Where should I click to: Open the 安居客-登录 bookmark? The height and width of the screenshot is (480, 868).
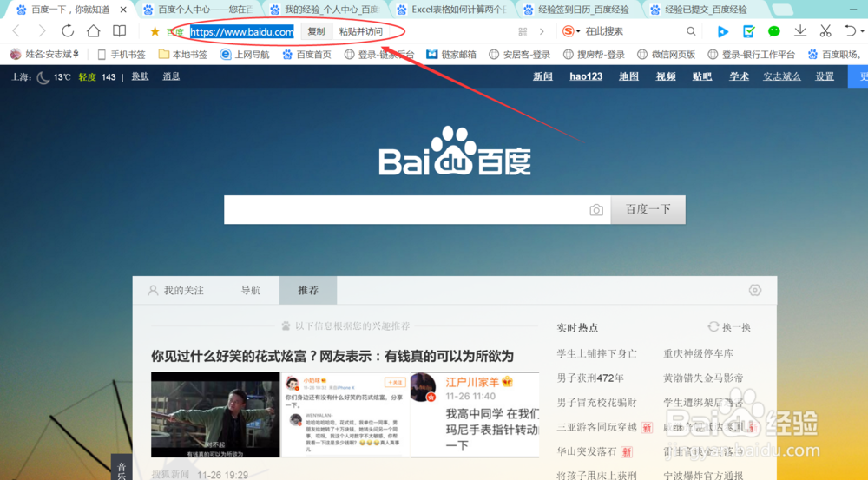click(520, 55)
